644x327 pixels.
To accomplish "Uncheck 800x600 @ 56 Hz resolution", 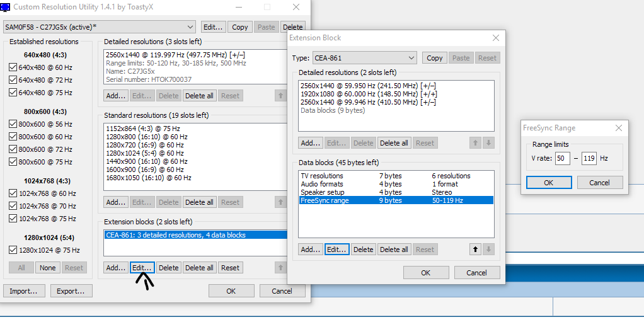I will pos(13,124).
